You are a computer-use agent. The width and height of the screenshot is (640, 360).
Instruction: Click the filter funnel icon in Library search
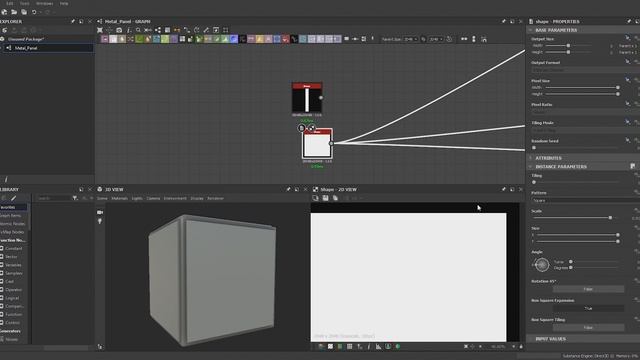click(x=75, y=198)
